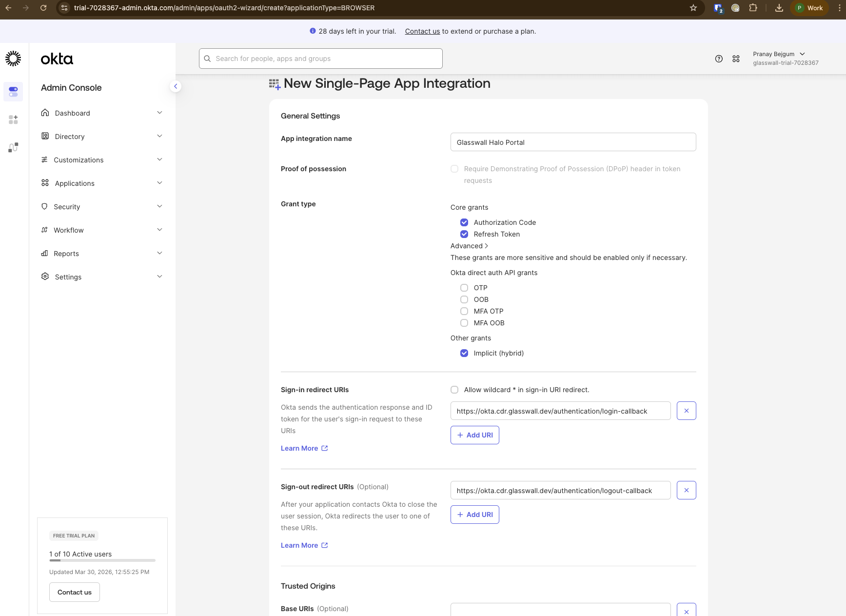Expand the Settings menu chevron

pos(159,277)
